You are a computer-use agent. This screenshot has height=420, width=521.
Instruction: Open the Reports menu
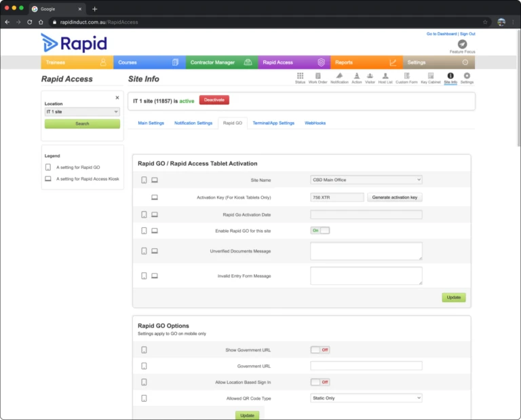pos(366,62)
